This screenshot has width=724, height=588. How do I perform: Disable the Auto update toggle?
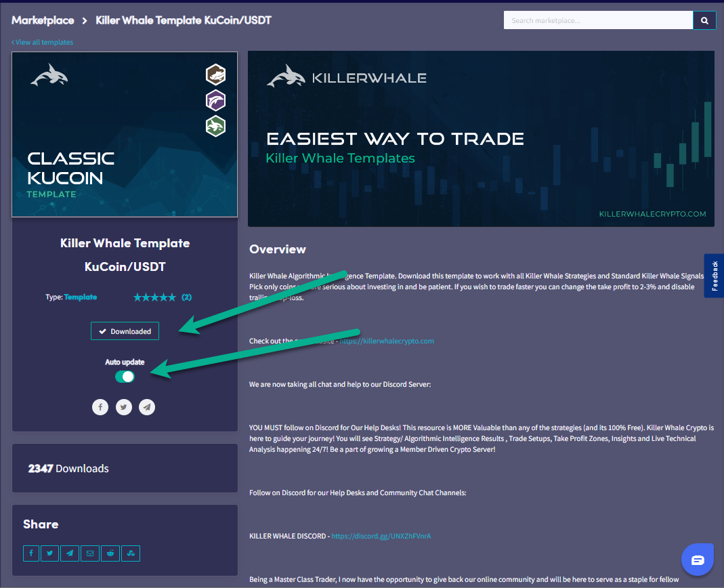[125, 377]
